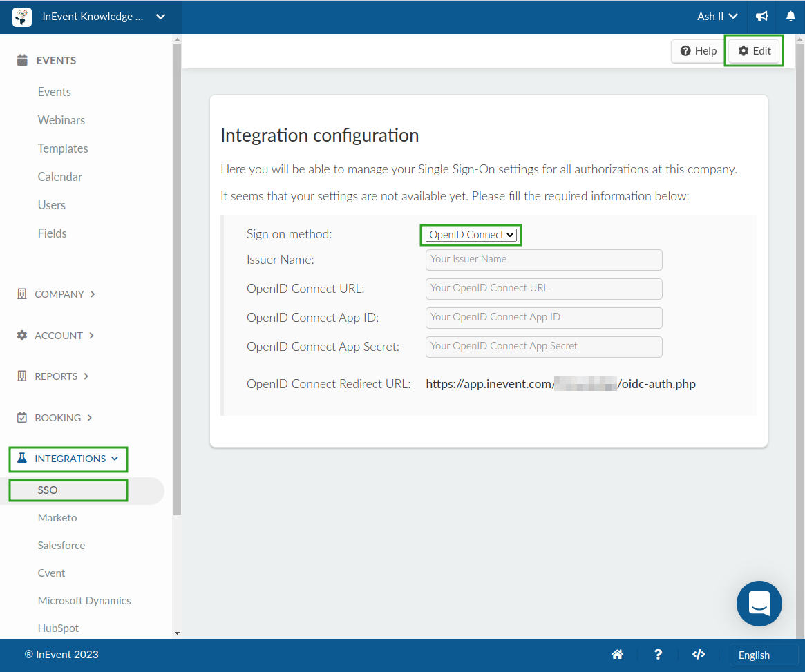The width and height of the screenshot is (805, 672).
Task: Open the Sign on method dropdown
Action: [471, 235]
